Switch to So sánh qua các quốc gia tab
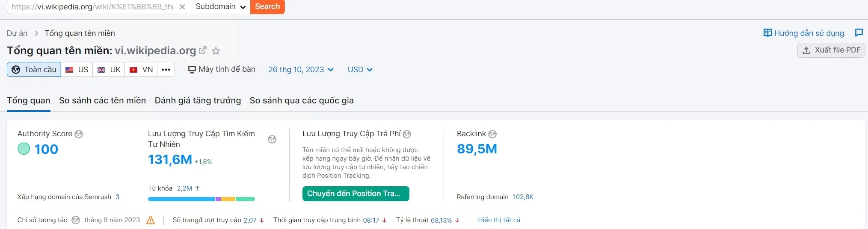868x229 pixels. tap(302, 100)
